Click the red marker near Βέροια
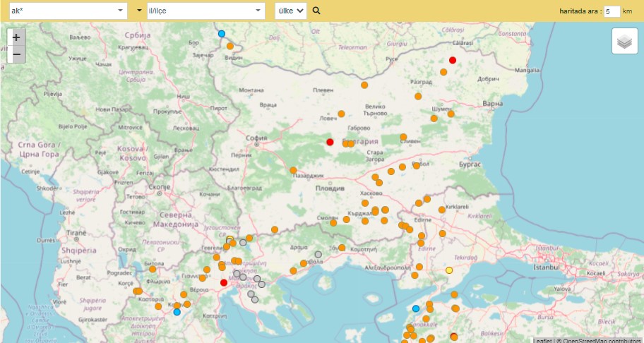644x343 pixels. click(x=224, y=283)
